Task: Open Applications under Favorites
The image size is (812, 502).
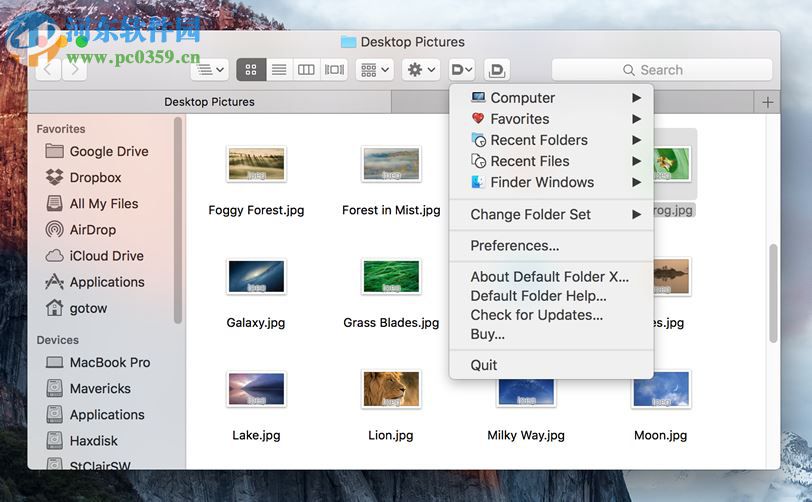Action: 107,282
